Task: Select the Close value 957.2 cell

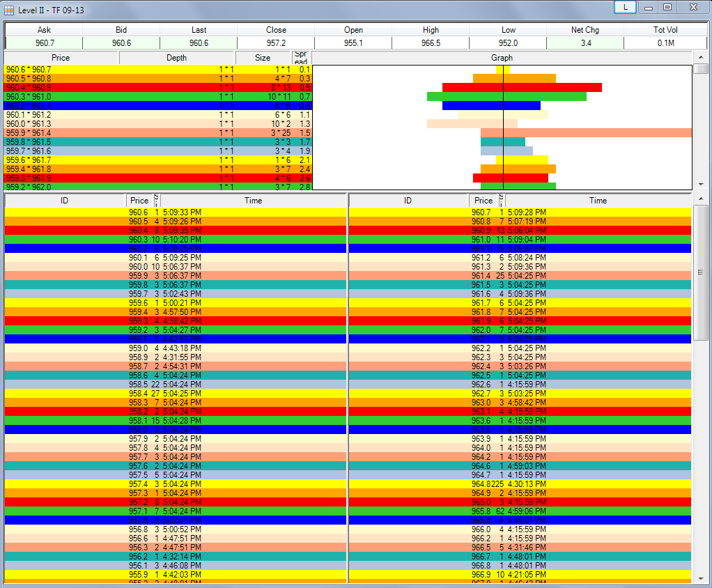Action: click(276, 43)
